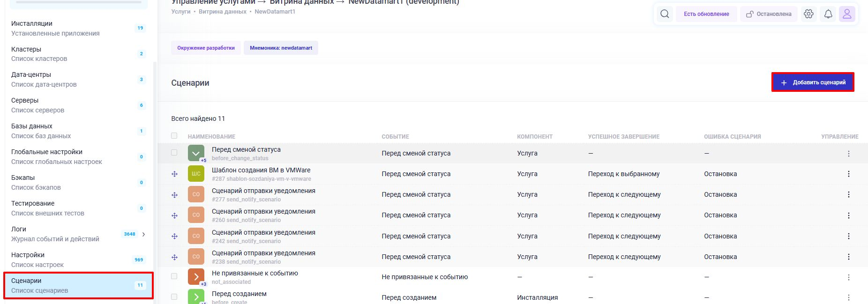Click the 'Остановлена' status button
This screenshot has width=868, height=304.
tap(769, 14)
